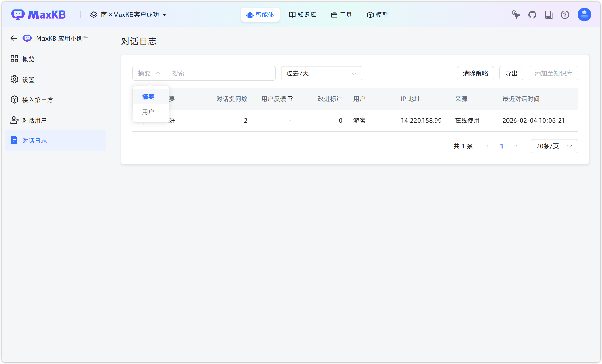
Task: Click the 清除策略 button
Action: tap(475, 73)
